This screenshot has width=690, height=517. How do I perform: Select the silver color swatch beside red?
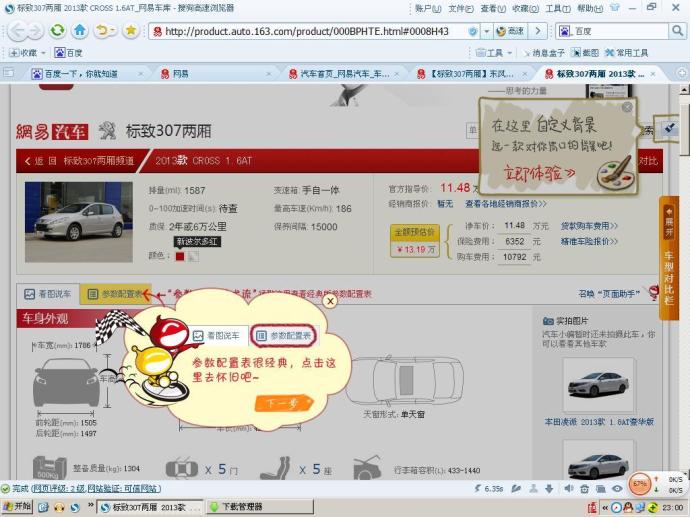tap(193, 257)
